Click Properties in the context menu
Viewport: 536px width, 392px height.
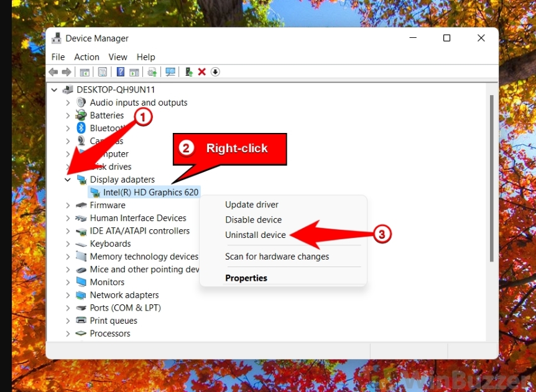(246, 278)
